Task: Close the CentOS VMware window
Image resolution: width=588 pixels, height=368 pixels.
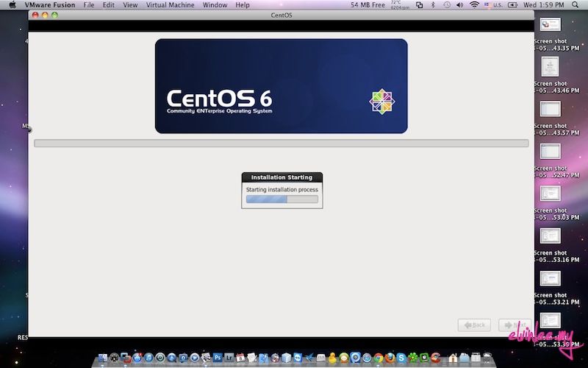Action: coord(35,15)
